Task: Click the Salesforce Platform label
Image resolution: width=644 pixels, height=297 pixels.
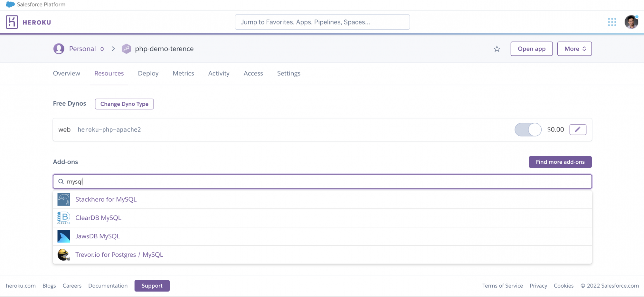Action: click(41, 5)
